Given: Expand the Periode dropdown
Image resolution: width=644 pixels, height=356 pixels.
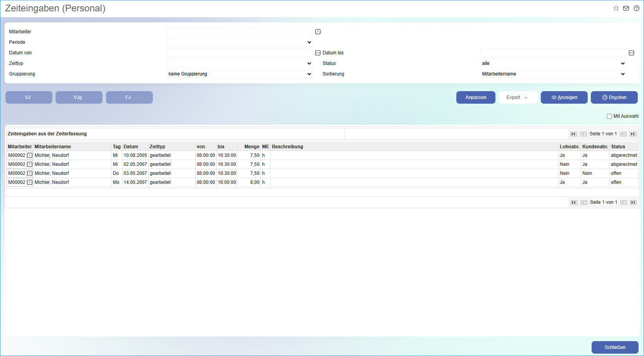Looking at the screenshot, I should [239, 42].
